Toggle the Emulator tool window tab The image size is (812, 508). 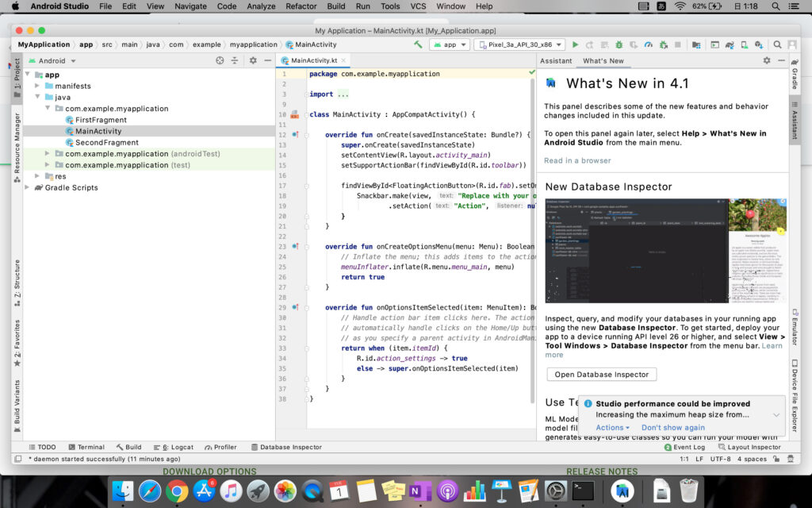[795, 327]
